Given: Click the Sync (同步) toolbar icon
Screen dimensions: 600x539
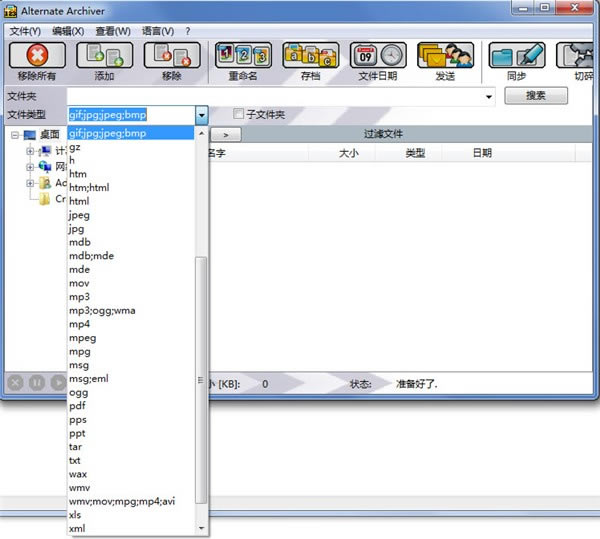Looking at the screenshot, I should tap(517, 56).
